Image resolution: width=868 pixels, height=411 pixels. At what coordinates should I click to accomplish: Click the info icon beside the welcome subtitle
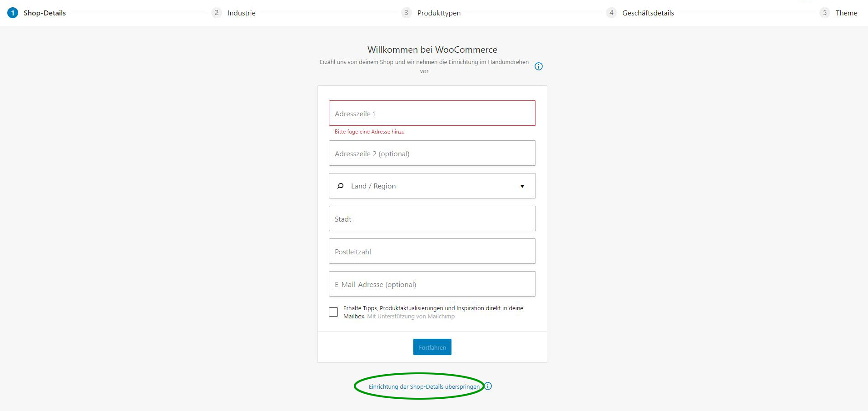coord(539,66)
